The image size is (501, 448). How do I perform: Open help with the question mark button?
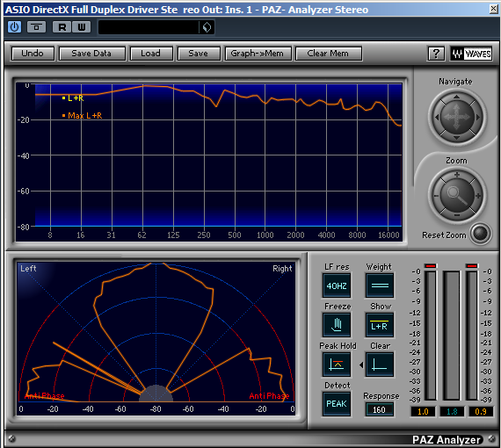436,54
